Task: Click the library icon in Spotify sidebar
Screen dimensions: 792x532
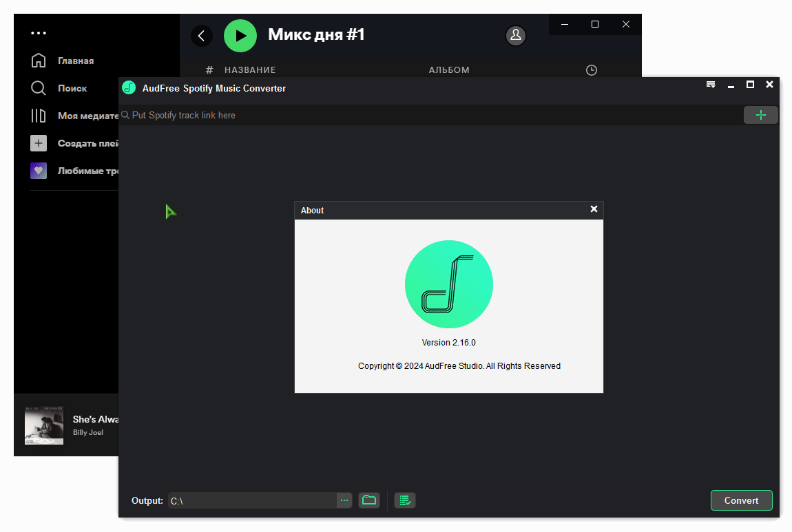Action: [x=39, y=116]
